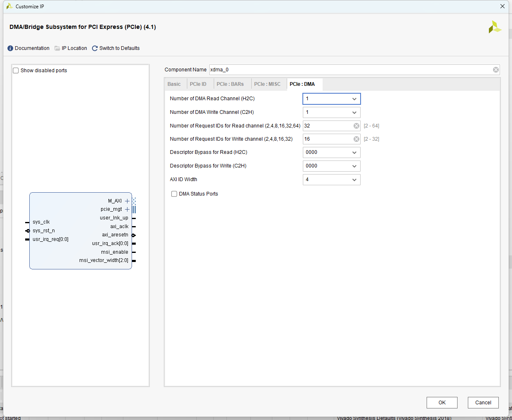Expand the pcie_mgt interface plus icon

(x=127, y=209)
